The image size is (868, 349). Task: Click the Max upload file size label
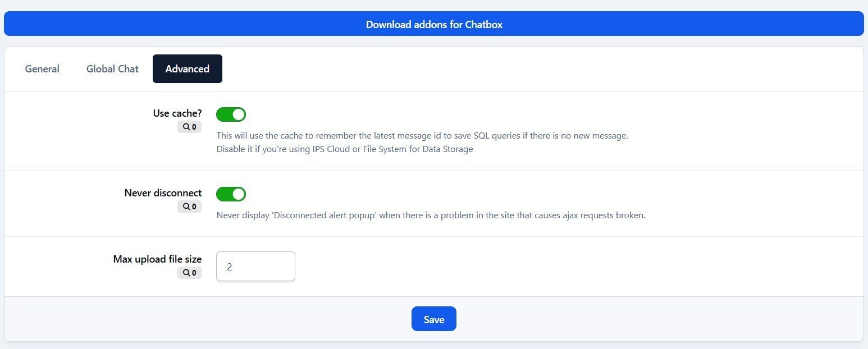(x=157, y=259)
